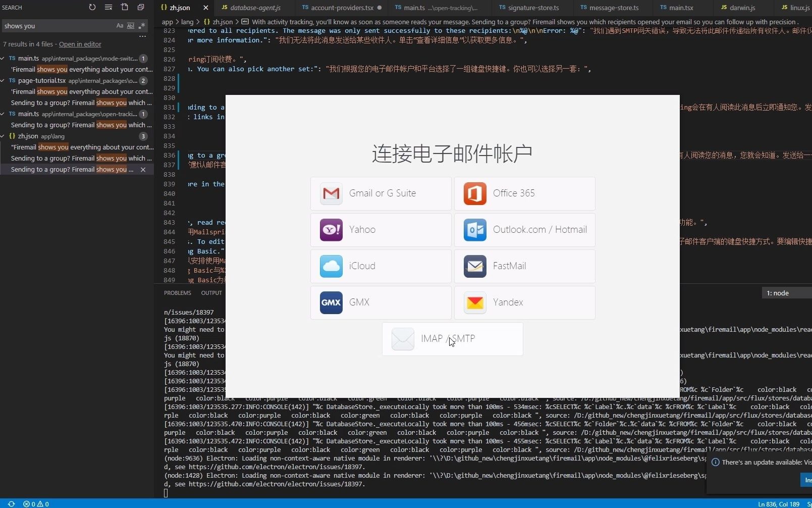Open open-tracking main.ts 'Sending to a group' match

click(82, 125)
